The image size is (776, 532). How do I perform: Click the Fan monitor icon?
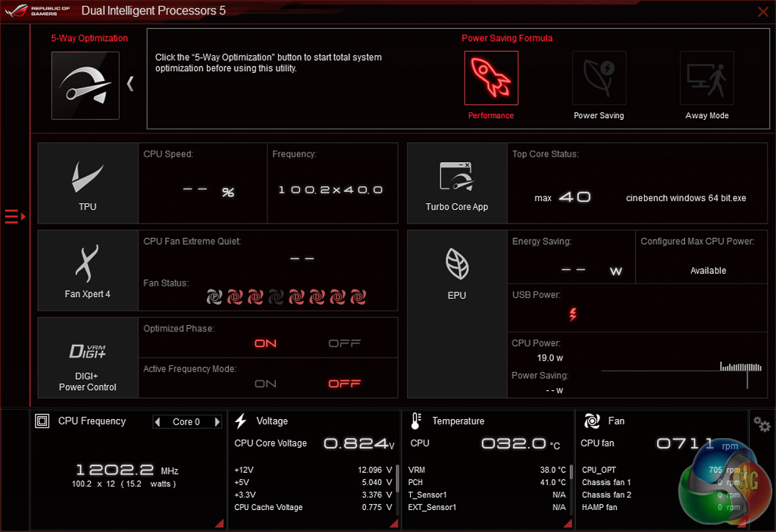coord(592,421)
